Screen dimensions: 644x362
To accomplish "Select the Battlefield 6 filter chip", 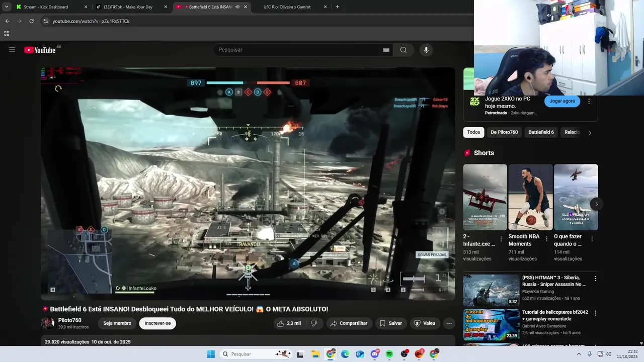I will (x=541, y=132).
